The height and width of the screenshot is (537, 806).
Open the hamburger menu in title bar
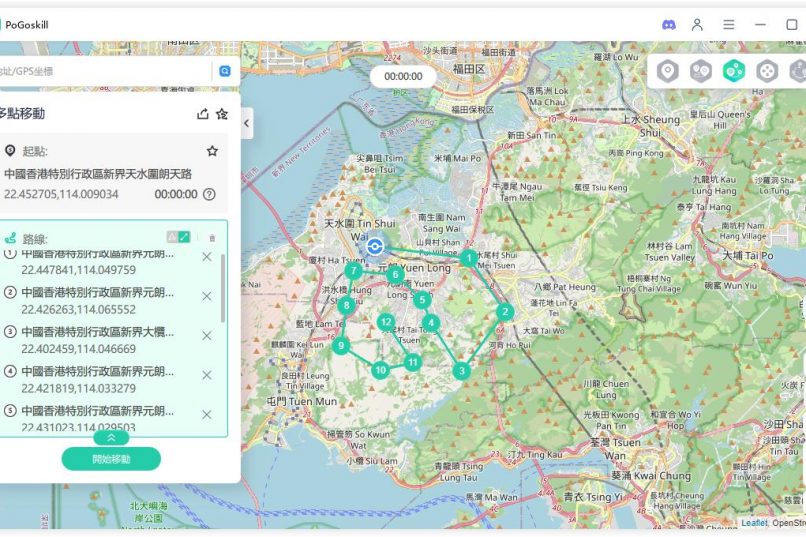729,24
